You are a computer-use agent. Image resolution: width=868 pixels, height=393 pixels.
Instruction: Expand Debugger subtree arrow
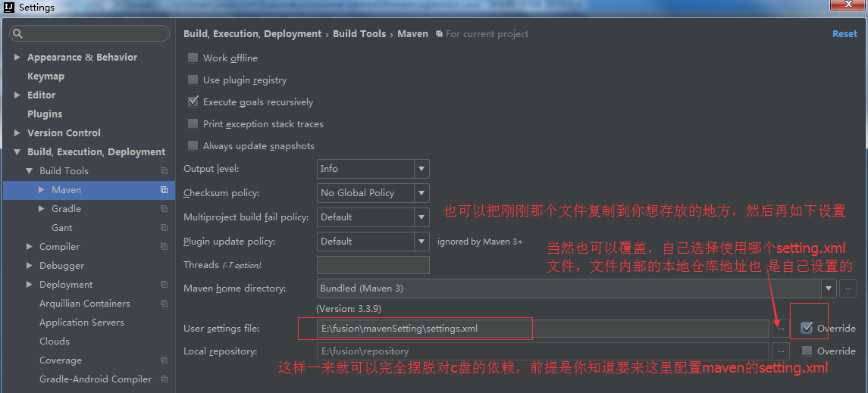29,266
